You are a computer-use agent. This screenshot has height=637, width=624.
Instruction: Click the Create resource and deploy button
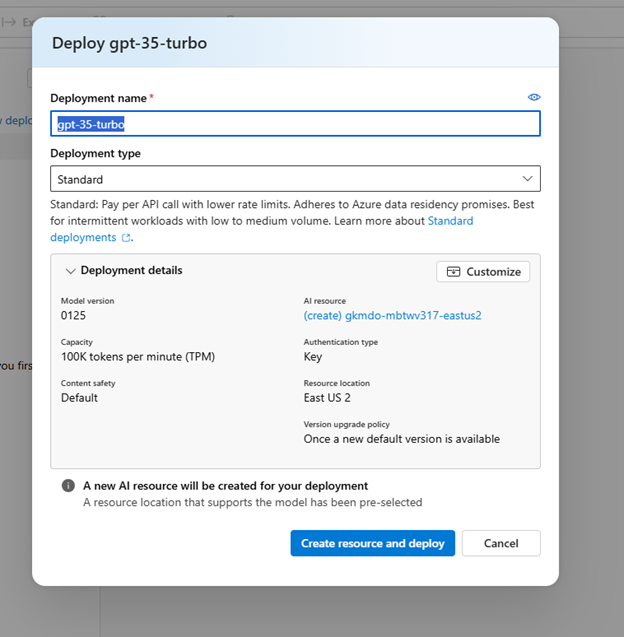coord(373,543)
